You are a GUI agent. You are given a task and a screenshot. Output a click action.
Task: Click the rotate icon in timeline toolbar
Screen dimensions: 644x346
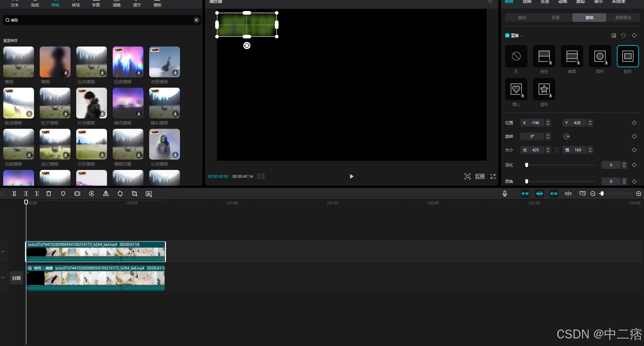120,194
